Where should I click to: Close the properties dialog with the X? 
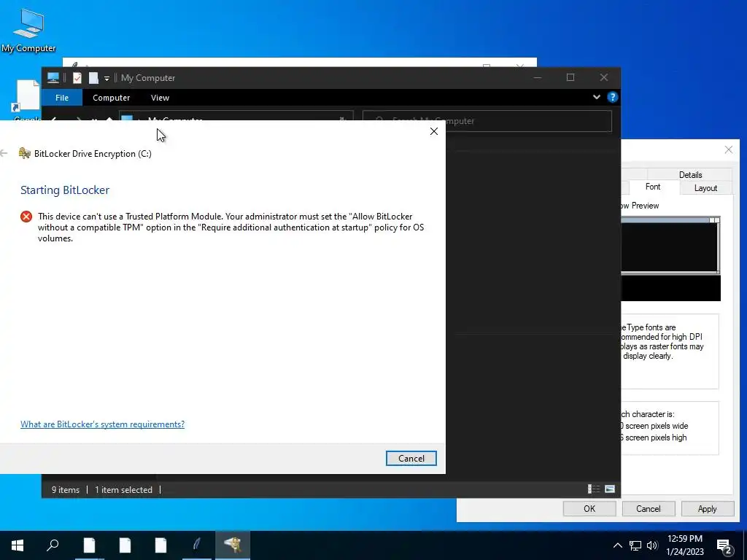(729, 149)
